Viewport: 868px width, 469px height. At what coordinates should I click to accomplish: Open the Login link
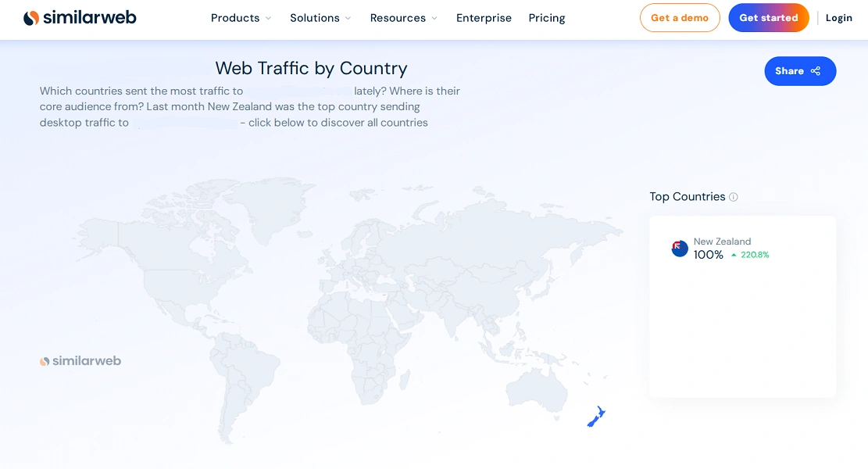(x=838, y=18)
